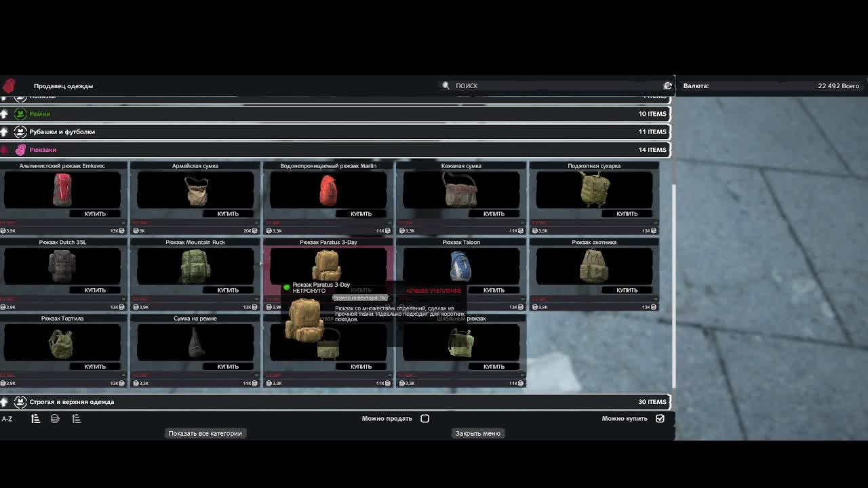Click Показать все категории button
This screenshot has width=868, height=488.
(x=205, y=433)
